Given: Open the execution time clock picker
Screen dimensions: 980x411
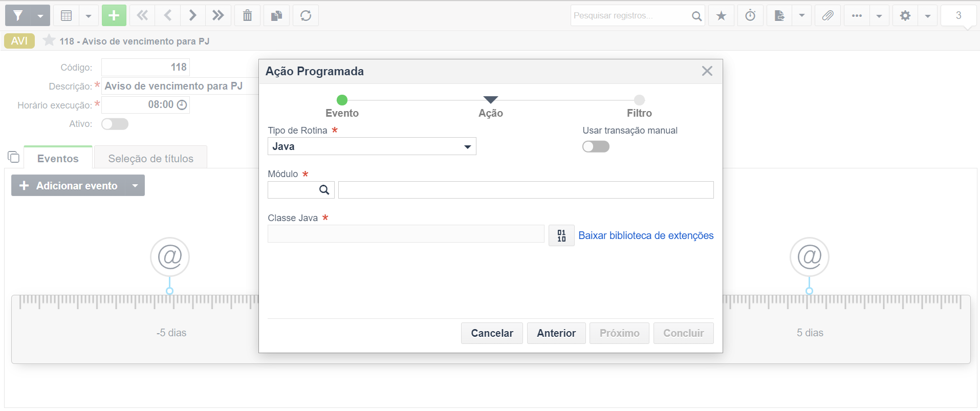Looking at the screenshot, I should click(182, 105).
